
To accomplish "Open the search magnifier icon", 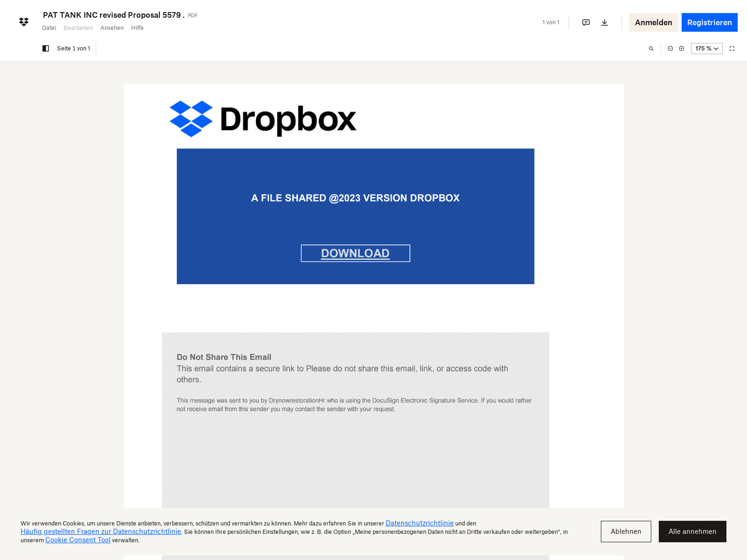I will (651, 49).
